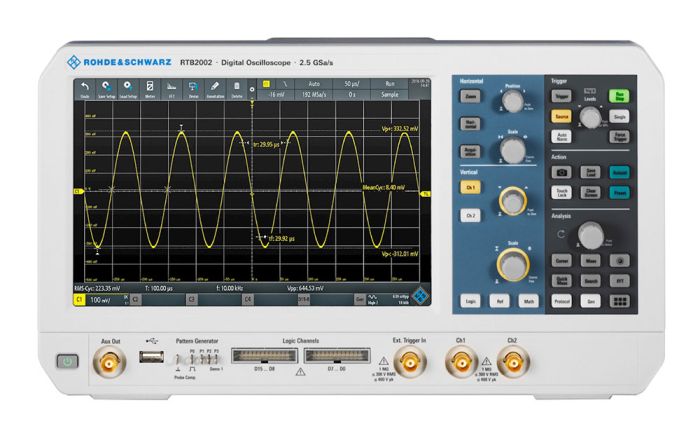Screen dimensions: 700x431
Task: Push the Trigger key
Action: tap(562, 96)
